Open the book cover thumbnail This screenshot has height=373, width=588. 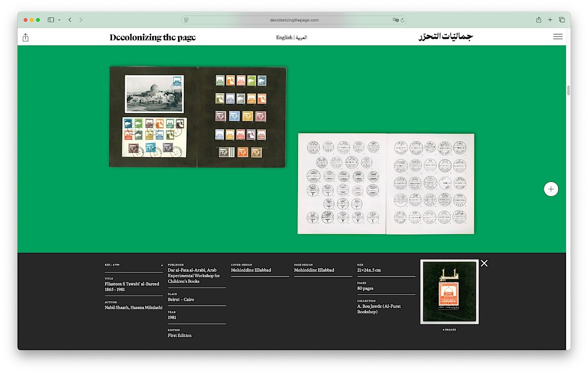pos(449,292)
